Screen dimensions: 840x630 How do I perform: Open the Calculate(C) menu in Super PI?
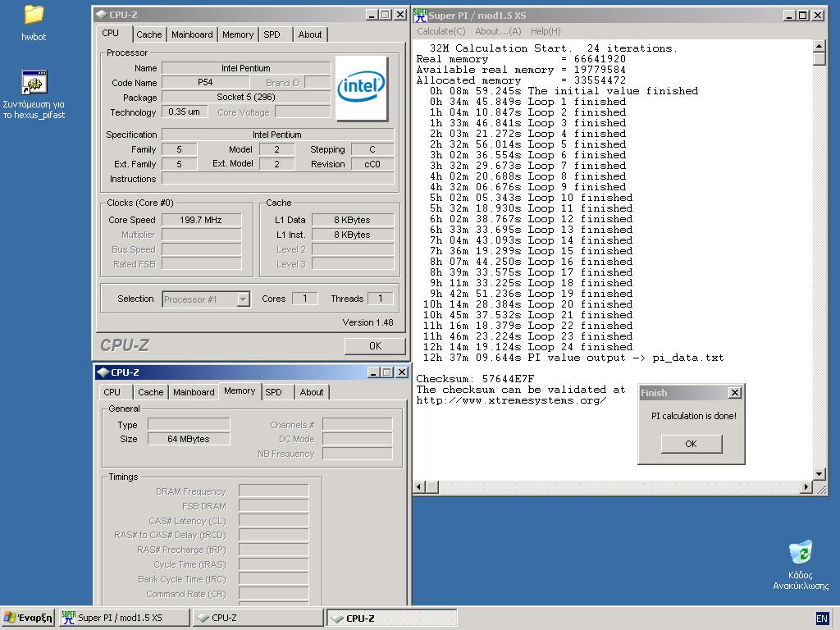[x=441, y=31]
